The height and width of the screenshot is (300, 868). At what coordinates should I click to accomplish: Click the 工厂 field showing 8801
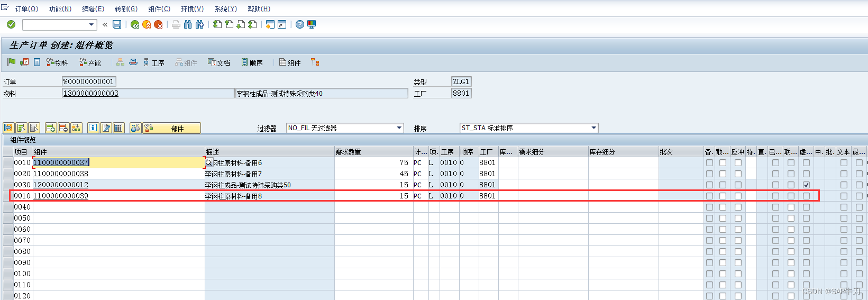coord(461,93)
